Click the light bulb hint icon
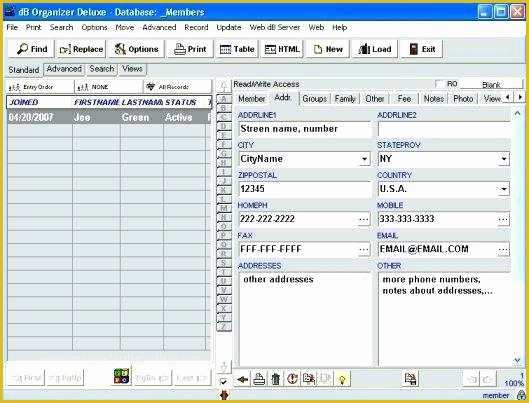Viewport: 529px width, 403px height. click(x=342, y=379)
